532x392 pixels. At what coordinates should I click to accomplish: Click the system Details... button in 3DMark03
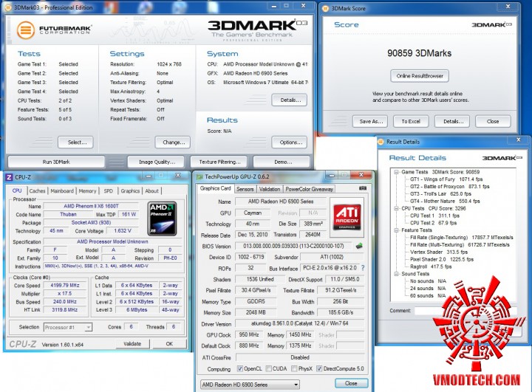[x=290, y=100]
